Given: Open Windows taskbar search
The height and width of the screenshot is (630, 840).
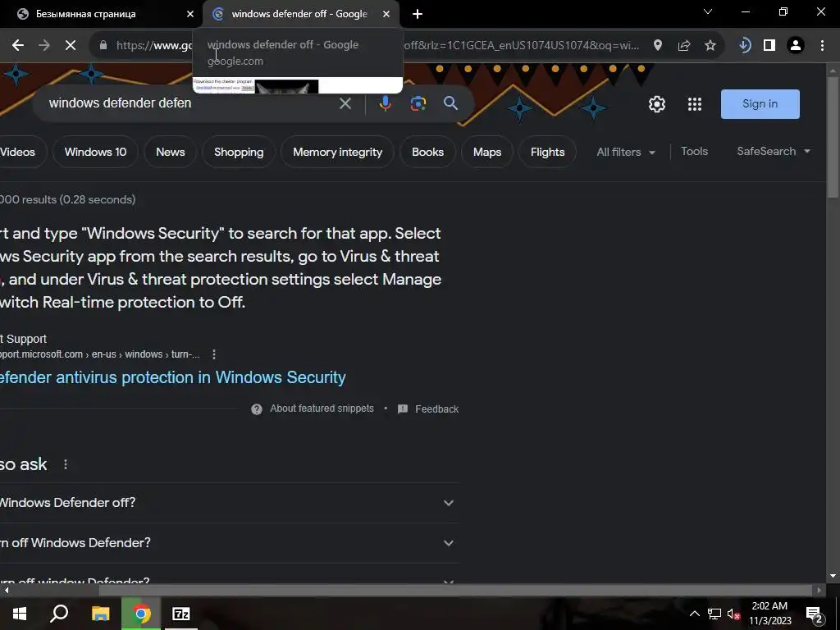Looking at the screenshot, I should coord(59,614).
